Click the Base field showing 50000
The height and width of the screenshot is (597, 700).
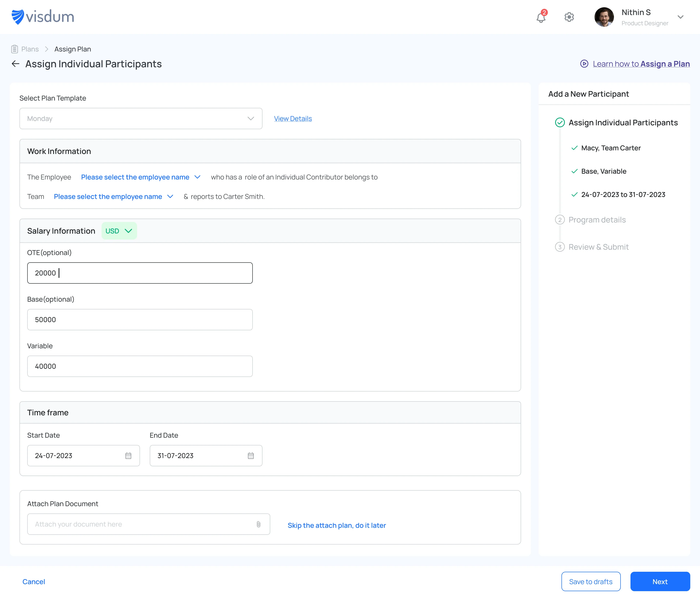140,319
